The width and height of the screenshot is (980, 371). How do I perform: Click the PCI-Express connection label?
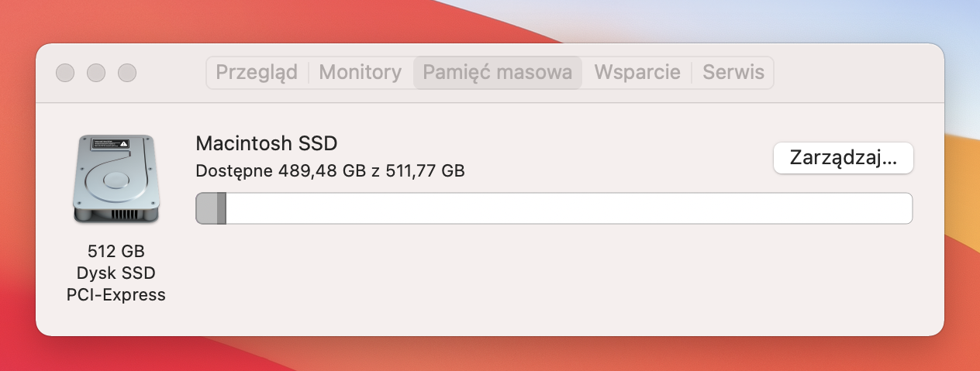(116, 295)
